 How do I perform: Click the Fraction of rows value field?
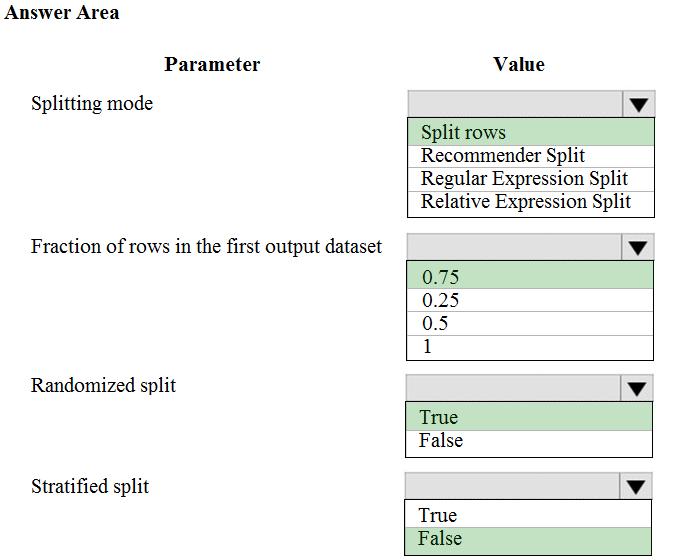(515, 247)
